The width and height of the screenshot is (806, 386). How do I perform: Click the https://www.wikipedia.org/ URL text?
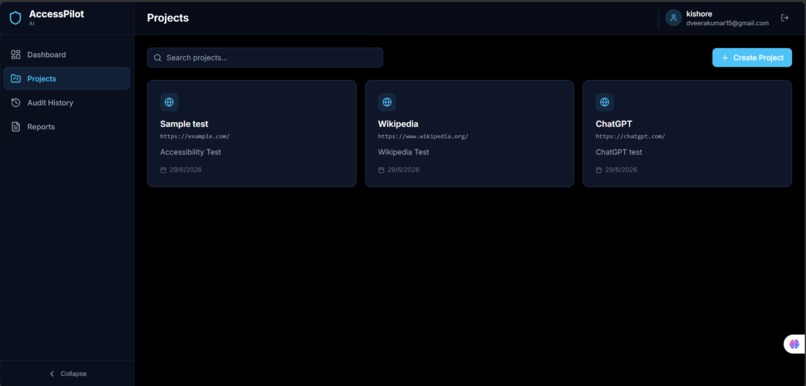423,137
